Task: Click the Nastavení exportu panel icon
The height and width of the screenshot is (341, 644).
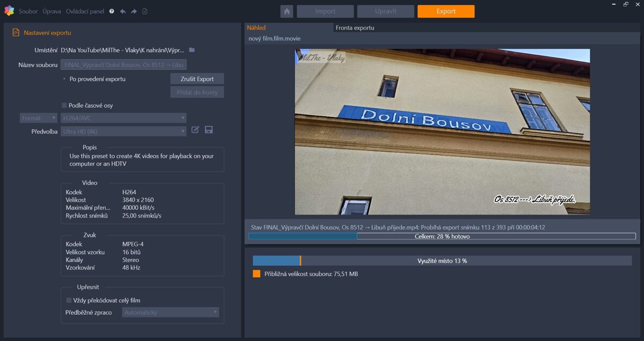Action: pos(16,33)
